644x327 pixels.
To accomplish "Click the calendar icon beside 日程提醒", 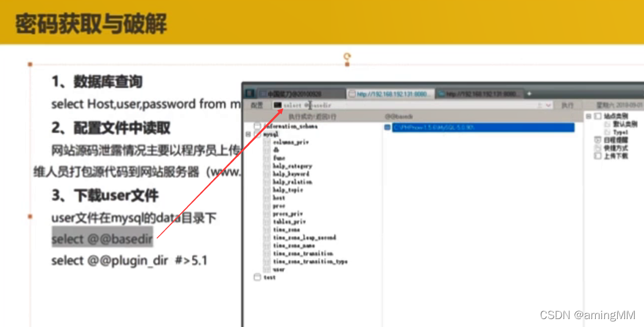I will (598, 140).
